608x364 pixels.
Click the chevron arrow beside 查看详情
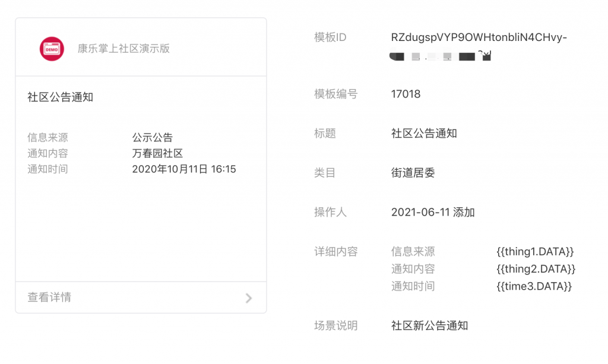pyautogui.click(x=249, y=298)
